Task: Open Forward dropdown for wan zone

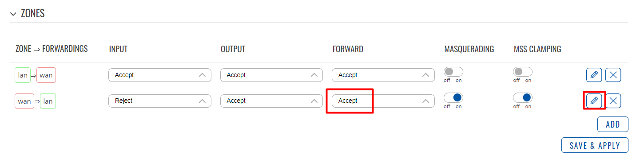Action: click(383, 101)
